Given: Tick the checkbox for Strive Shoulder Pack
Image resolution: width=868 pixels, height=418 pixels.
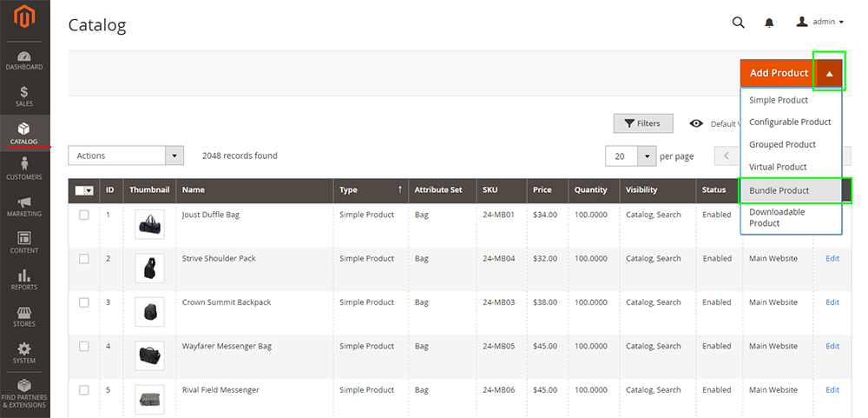Looking at the screenshot, I should [x=83, y=259].
